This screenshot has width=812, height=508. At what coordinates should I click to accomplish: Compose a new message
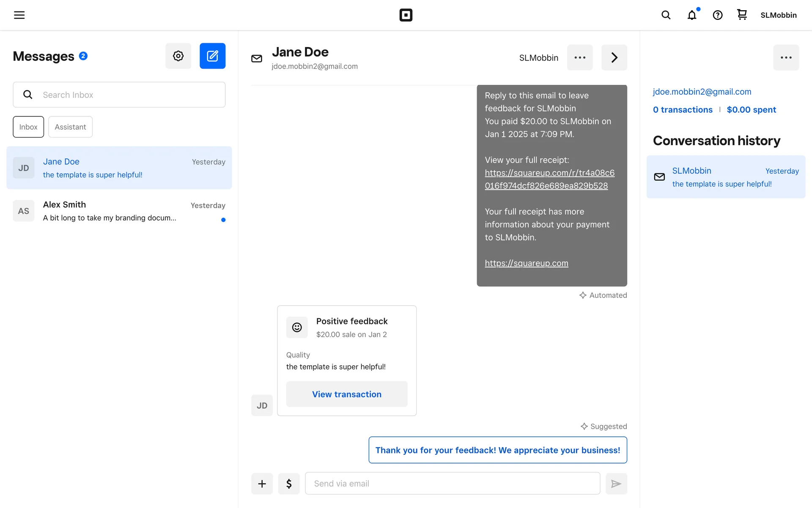[x=212, y=56]
